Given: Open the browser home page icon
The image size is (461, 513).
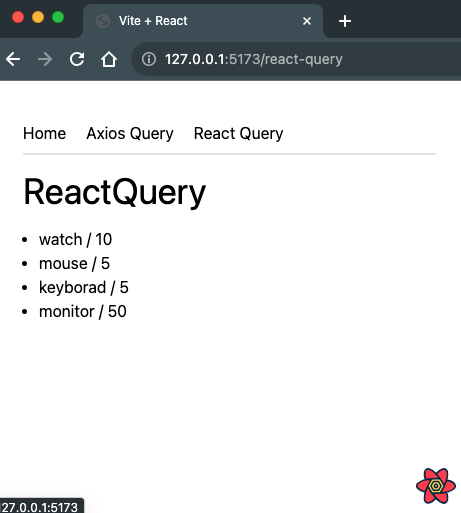Looking at the screenshot, I should (109, 59).
